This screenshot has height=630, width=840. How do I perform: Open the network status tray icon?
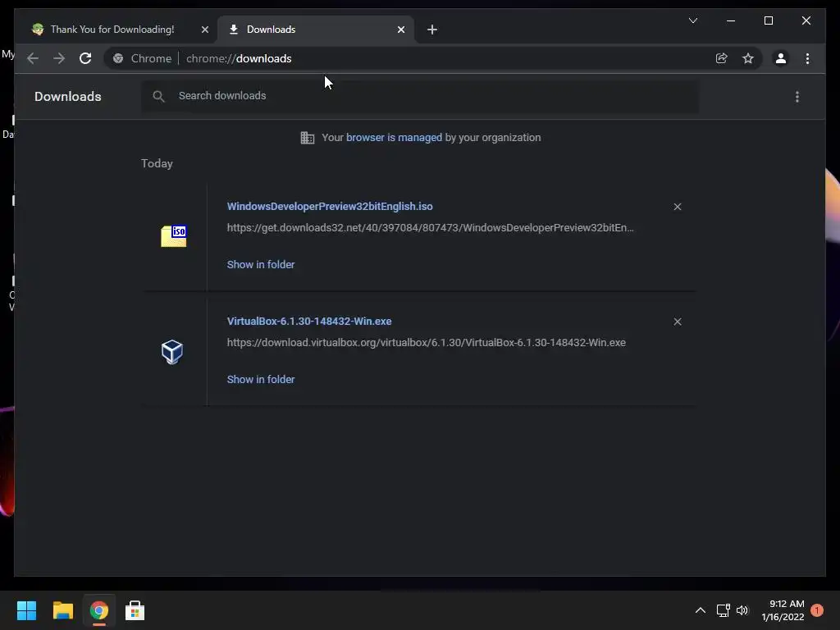click(724, 610)
